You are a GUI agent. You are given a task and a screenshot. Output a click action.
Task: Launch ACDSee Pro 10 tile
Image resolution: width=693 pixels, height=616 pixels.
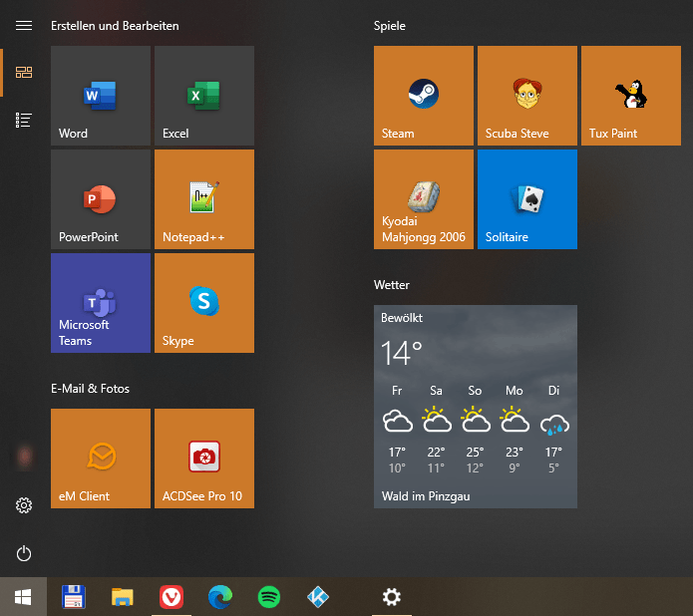point(204,459)
